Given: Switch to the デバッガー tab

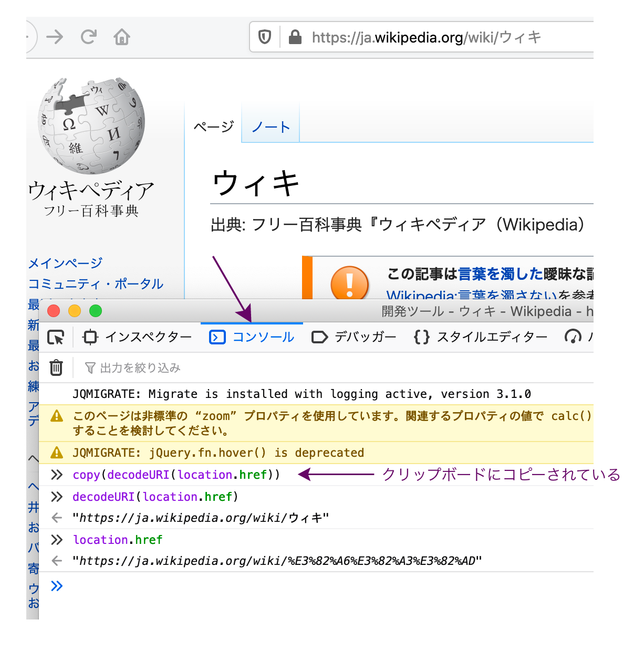Looking at the screenshot, I should [x=354, y=337].
